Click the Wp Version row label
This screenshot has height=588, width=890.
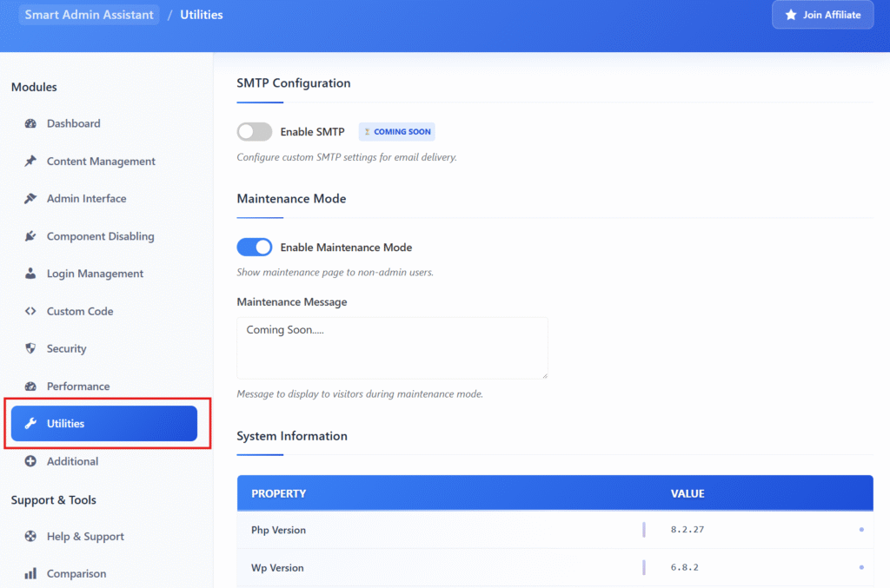pyautogui.click(x=277, y=567)
